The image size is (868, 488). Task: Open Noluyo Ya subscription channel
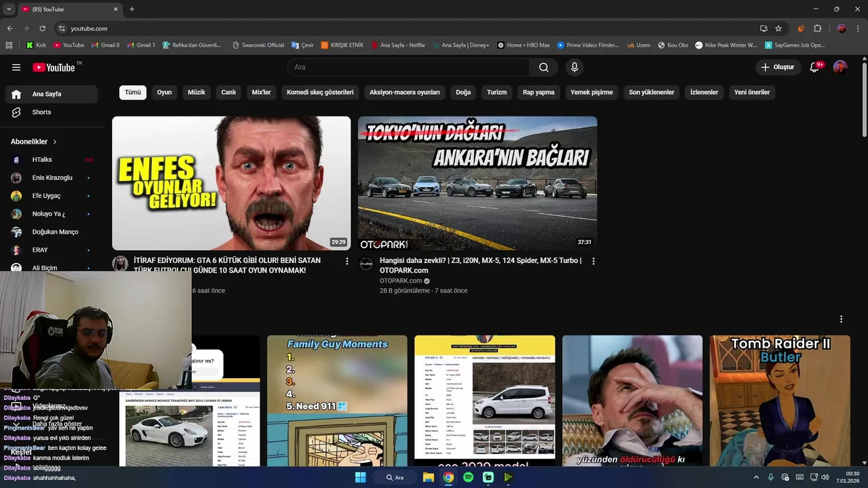click(x=52, y=214)
